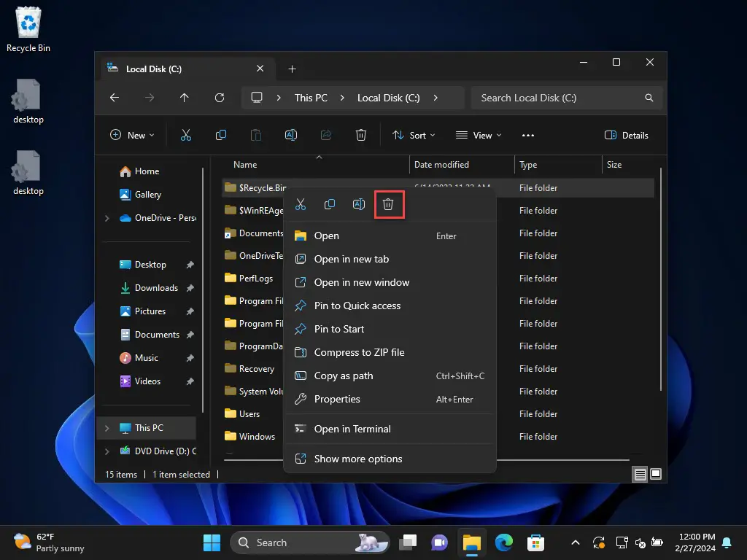
Task: Click the Delete trash icon on the toolbar
Action: click(361, 135)
